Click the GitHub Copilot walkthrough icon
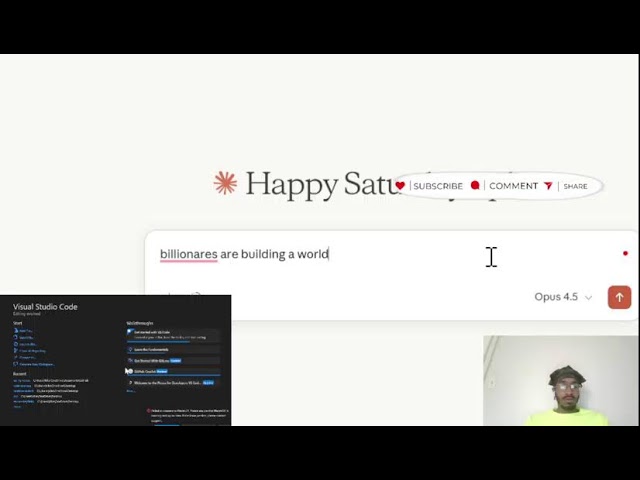The width and height of the screenshot is (640, 480). 130,371
